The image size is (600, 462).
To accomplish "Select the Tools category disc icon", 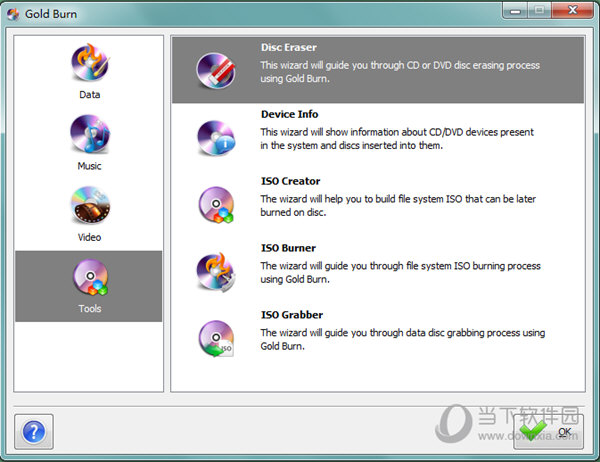I will click(90, 277).
